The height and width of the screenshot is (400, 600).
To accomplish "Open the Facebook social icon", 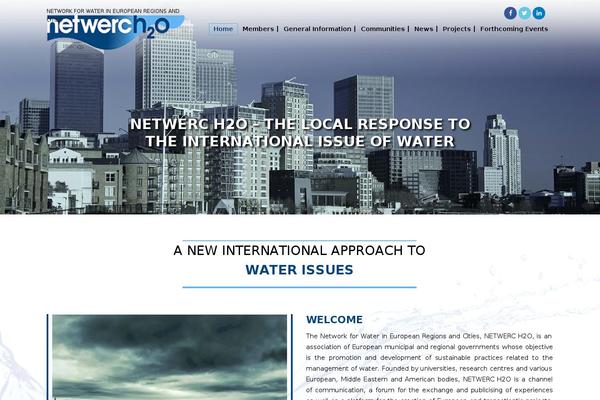I will pyautogui.click(x=510, y=13).
